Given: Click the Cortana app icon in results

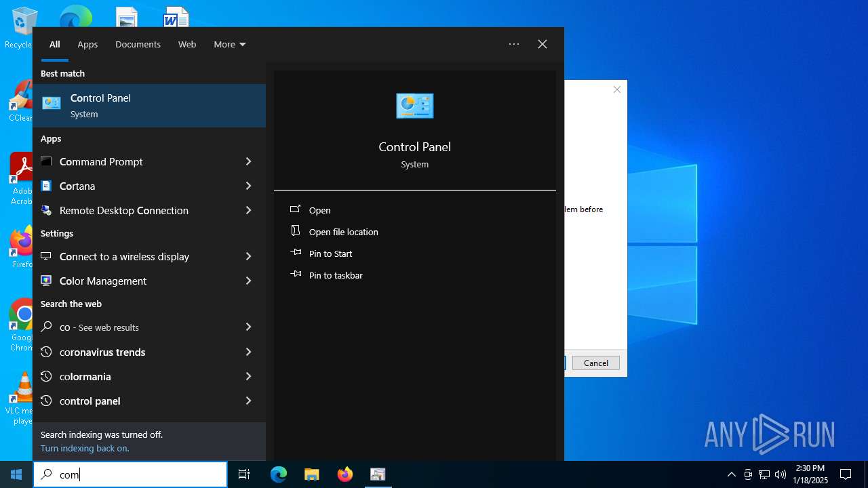Looking at the screenshot, I should pyautogui.click(x=46, y=186).
